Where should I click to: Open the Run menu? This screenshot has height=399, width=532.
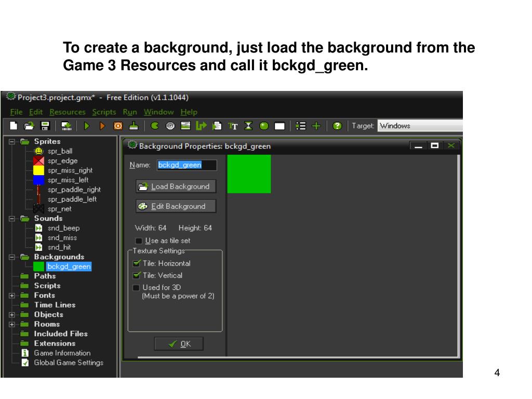tap(130, 112)
